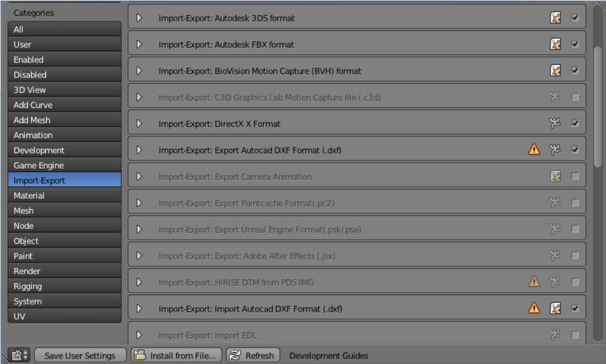The width and height of the screenshot is (606, 364).
Task: Click the warning icon on Export Autocad DXF Format
Action: [534, 150]
